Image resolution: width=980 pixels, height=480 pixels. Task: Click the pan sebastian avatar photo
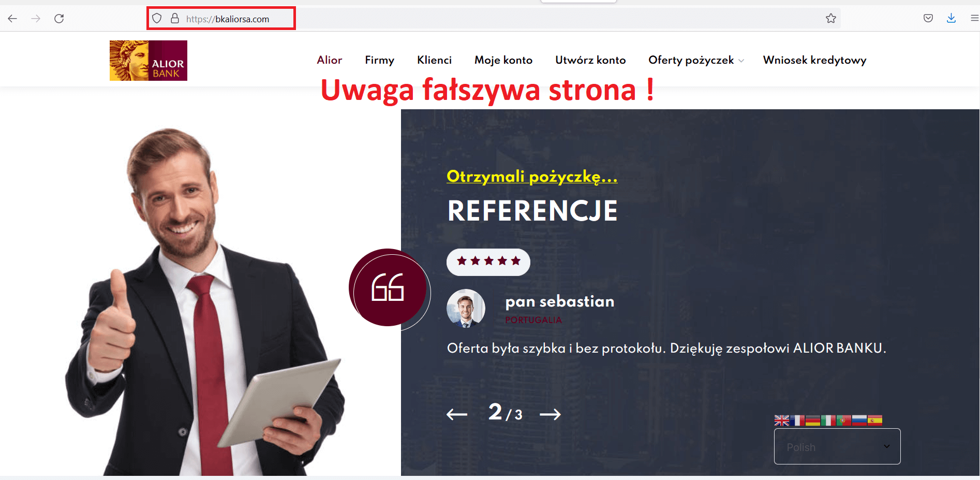(466, 308)
